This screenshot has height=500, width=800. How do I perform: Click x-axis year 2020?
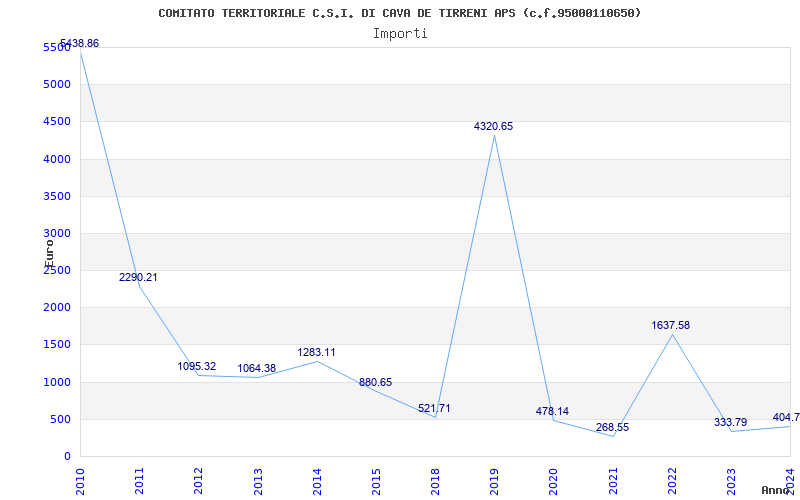pyautogui.click(x=554, y=481)
